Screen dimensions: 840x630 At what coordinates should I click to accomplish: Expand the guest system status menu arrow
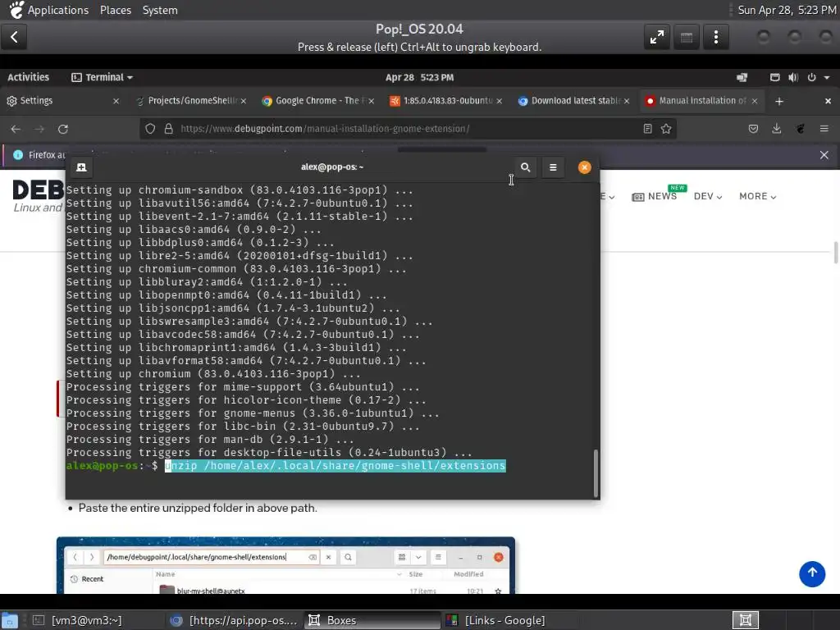pos(827,78)
